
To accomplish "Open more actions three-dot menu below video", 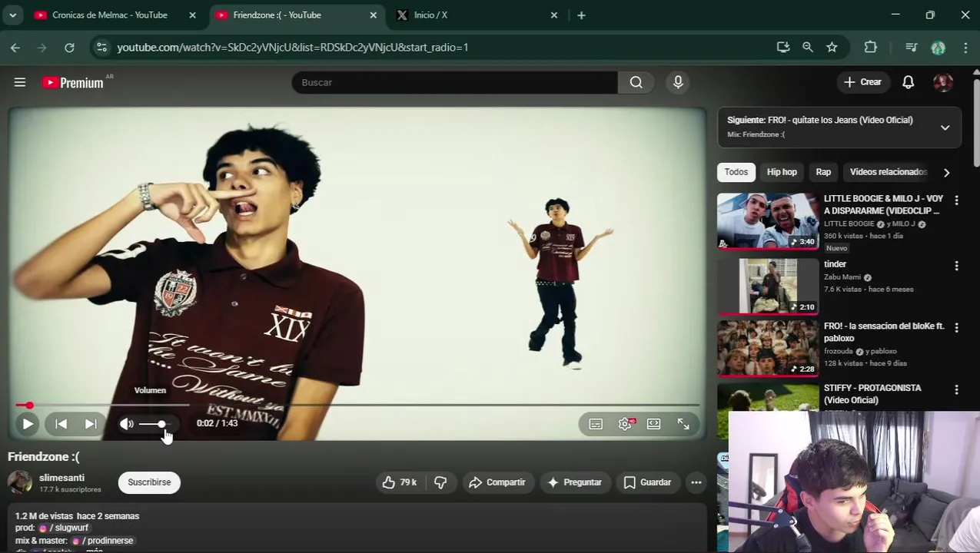I will pos(696,482).
